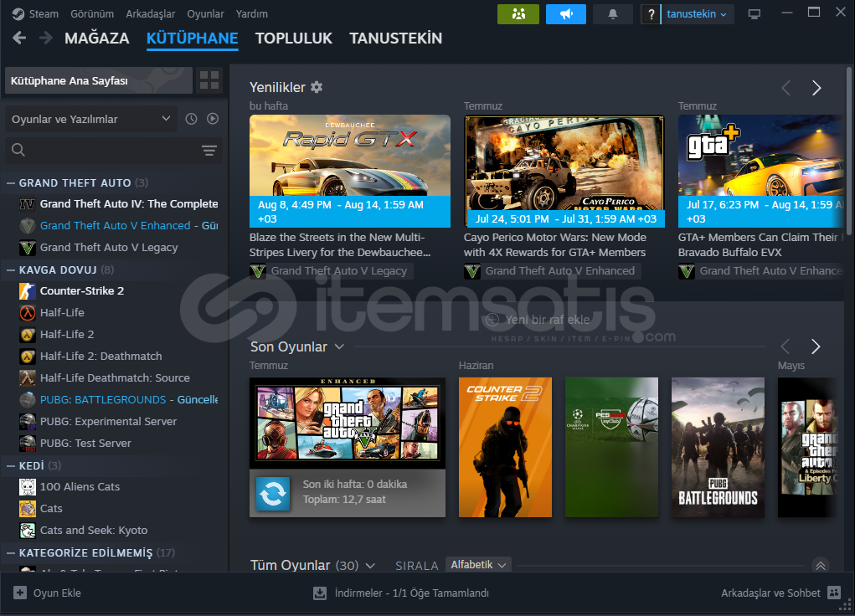Screen dimensions: 855x616
Task: Show previous Yenilikler news items
Action: click(x=785, y=88)
